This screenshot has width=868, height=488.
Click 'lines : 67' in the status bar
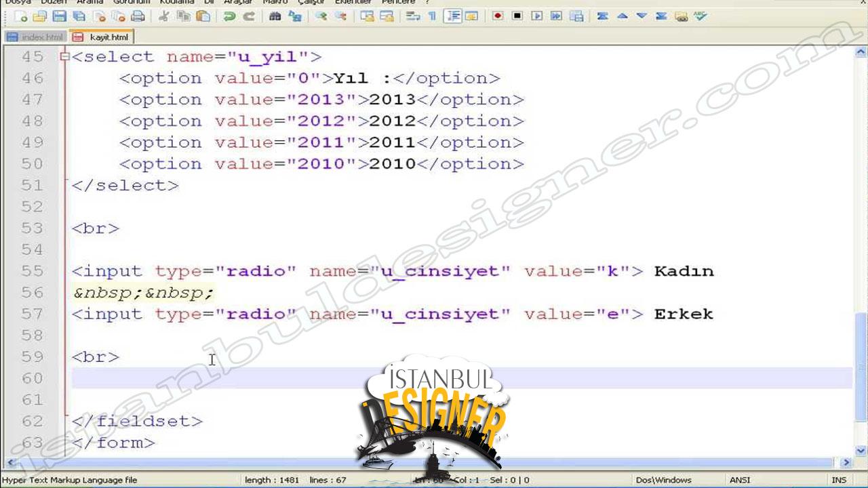tap(328, 480)
